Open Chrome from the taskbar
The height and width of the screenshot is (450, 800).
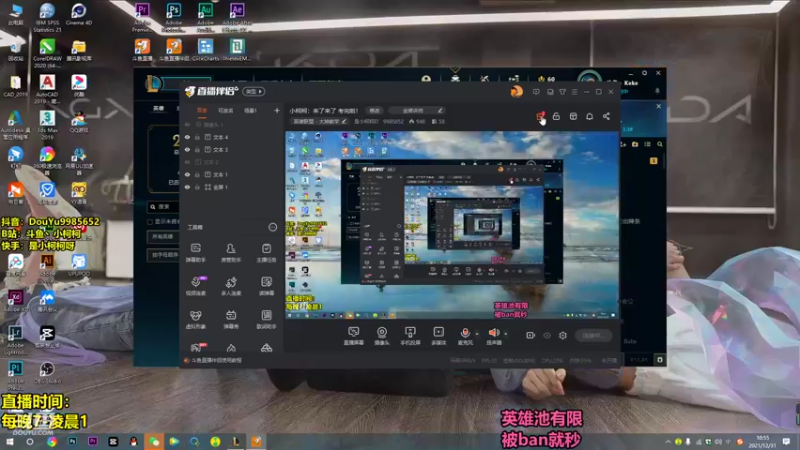click(x=52, y=441)
